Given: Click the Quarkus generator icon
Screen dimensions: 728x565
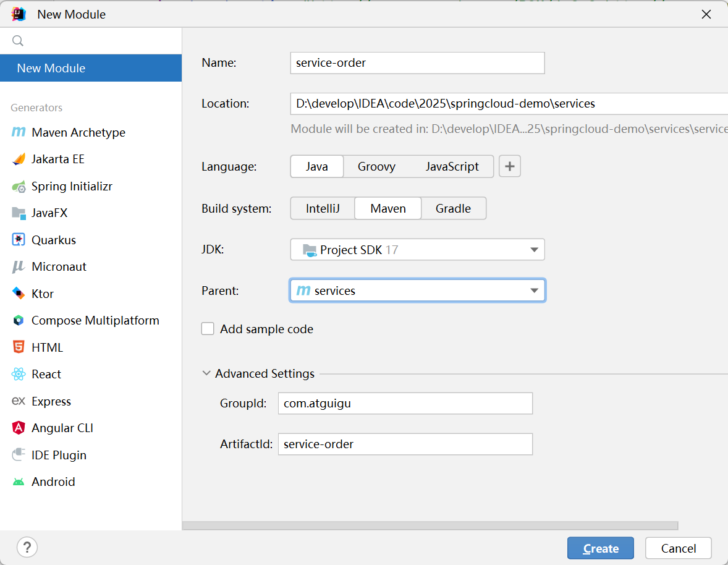Looking at the screenshot, I should click(x=19, y=240).
